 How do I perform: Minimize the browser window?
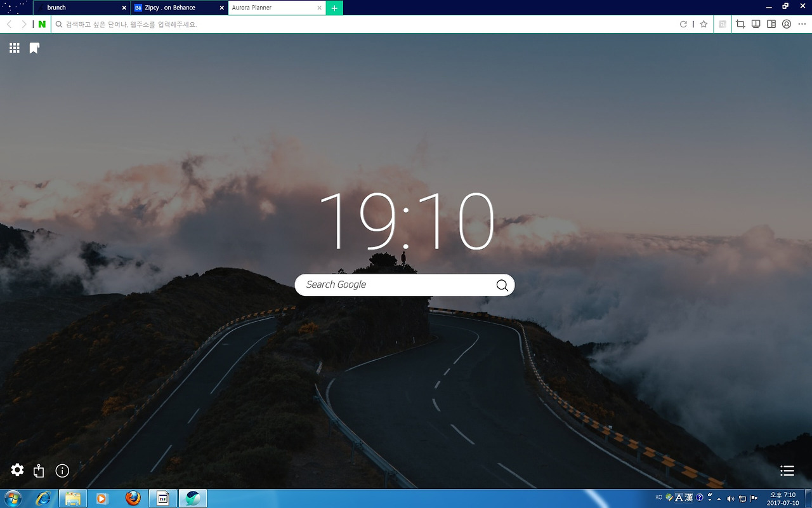769,6
